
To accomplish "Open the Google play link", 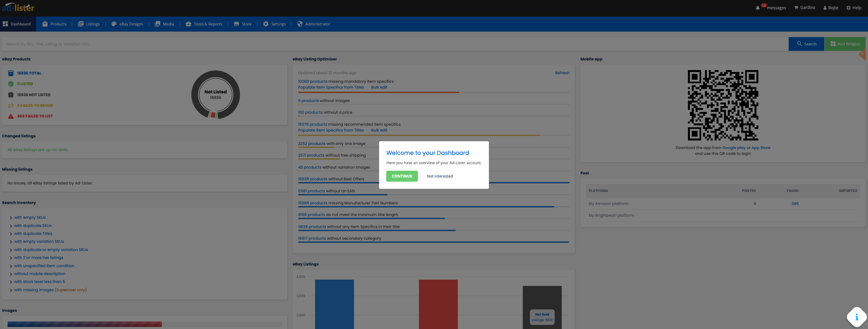I will pos(734,148).
